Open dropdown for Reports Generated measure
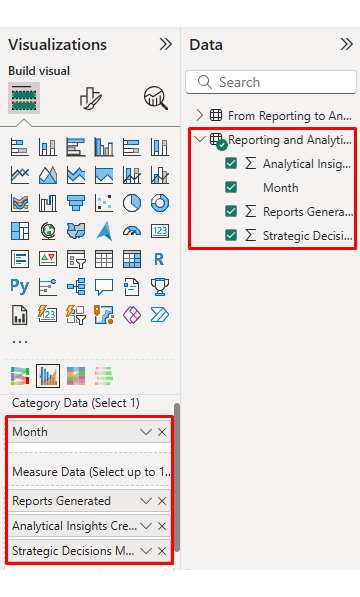 146,501
